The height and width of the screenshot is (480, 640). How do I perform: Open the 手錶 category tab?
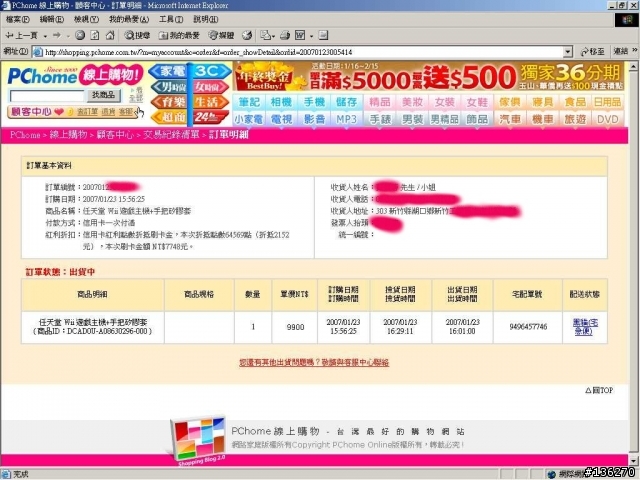380,119
